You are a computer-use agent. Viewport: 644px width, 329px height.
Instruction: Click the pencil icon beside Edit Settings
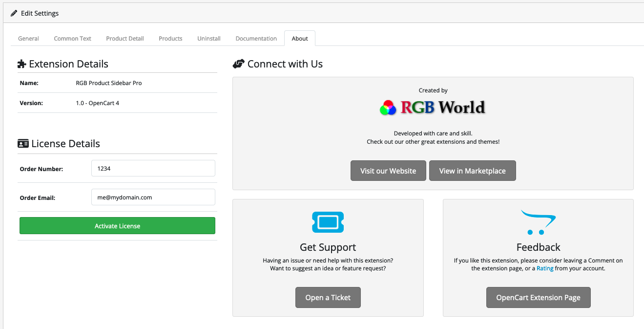pos(14,13)
